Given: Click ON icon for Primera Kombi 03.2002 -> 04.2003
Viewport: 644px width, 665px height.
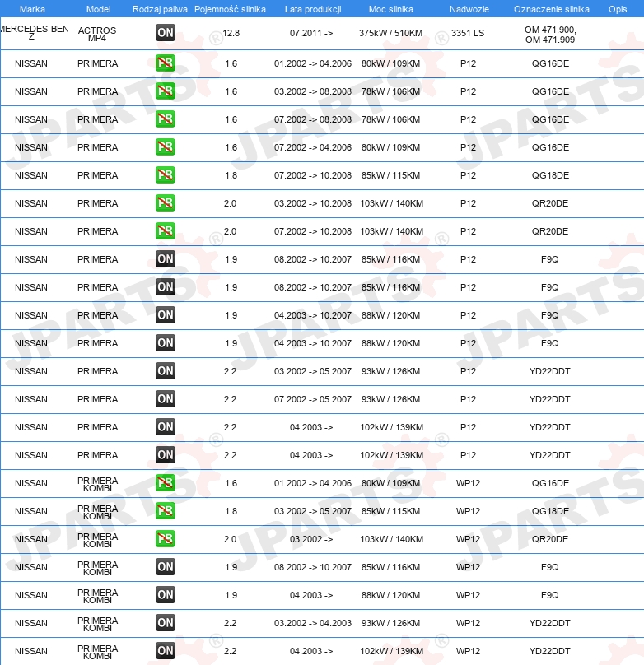Looking at the screenshot, I should pos(165,623).
